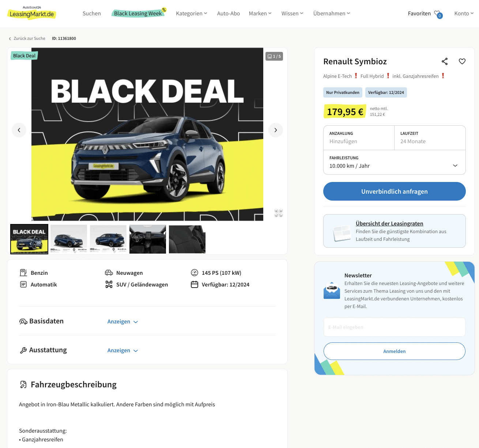479x448 pixels.
Task: Go to previous gallery image with left arrow
Action: click(x=19, y=130)
